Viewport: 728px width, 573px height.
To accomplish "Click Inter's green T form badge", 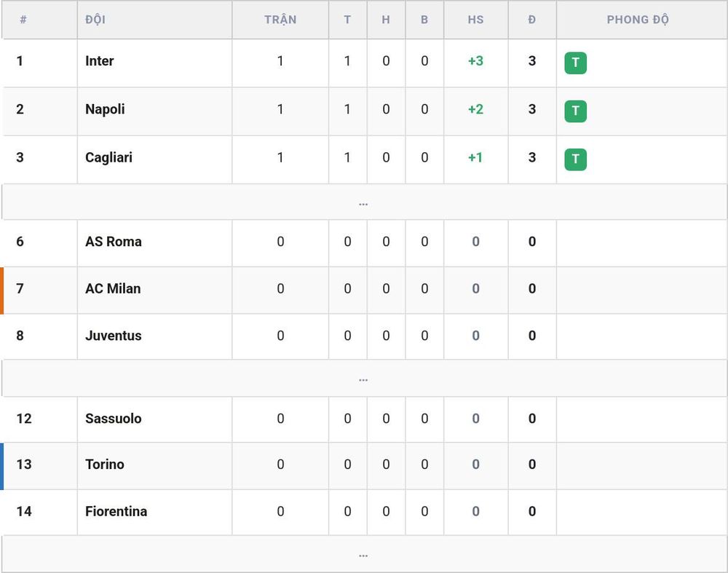I will pyautogui.click(x=575, y=63).
